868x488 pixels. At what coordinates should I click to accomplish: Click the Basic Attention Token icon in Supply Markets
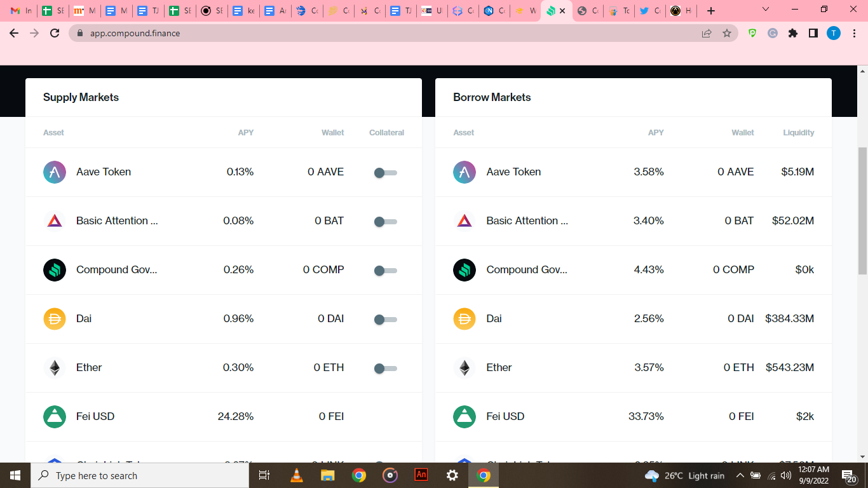[x=55, y=221]
